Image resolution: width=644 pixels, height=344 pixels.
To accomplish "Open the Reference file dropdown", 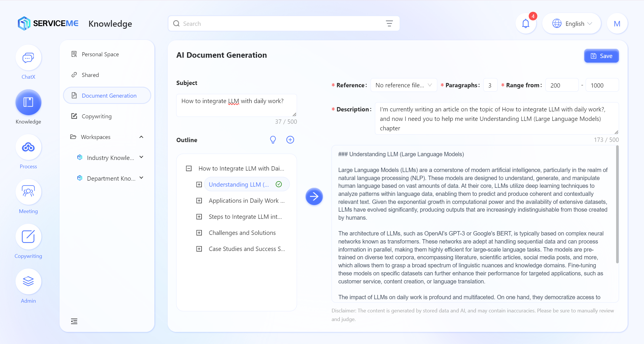I will tap(404, 85).
